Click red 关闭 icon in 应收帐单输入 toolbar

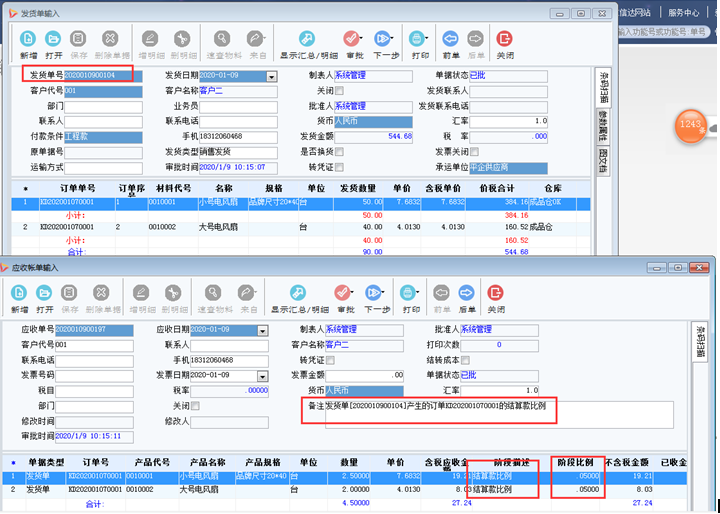[x=495, y=293]
